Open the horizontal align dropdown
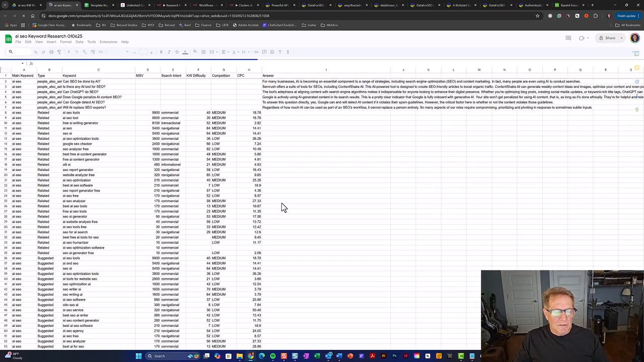The width and height of the screenshot is (644, 362). click(x=228, y=52)
